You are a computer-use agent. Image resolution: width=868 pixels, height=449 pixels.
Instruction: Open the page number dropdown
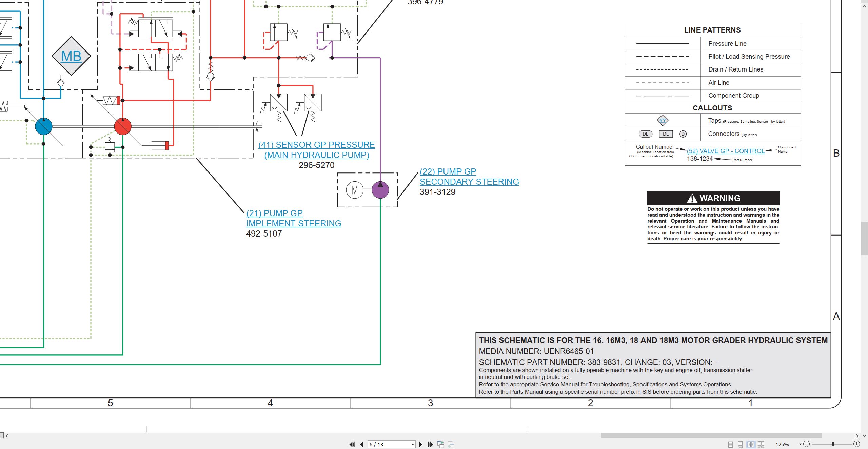413,444
